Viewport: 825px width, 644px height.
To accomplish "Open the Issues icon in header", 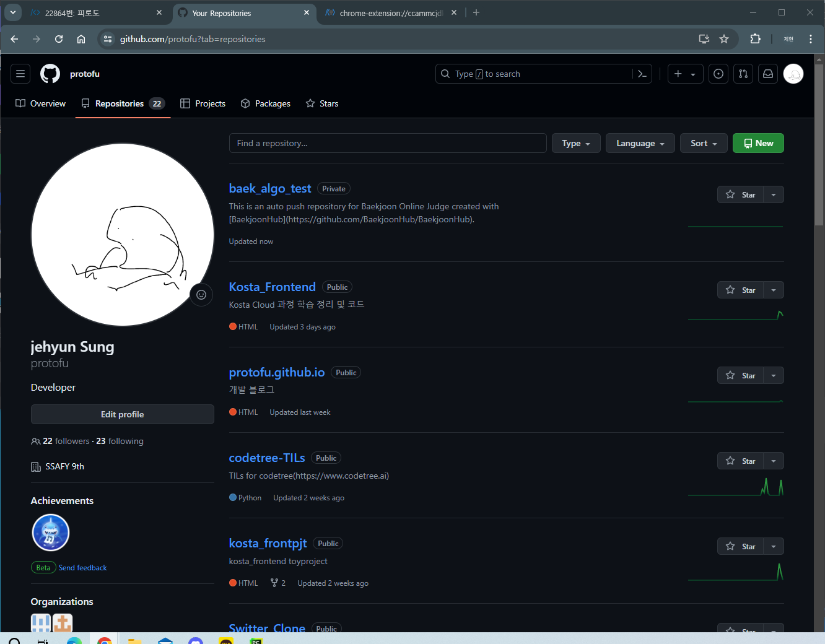I will click(x=718, y=74).
